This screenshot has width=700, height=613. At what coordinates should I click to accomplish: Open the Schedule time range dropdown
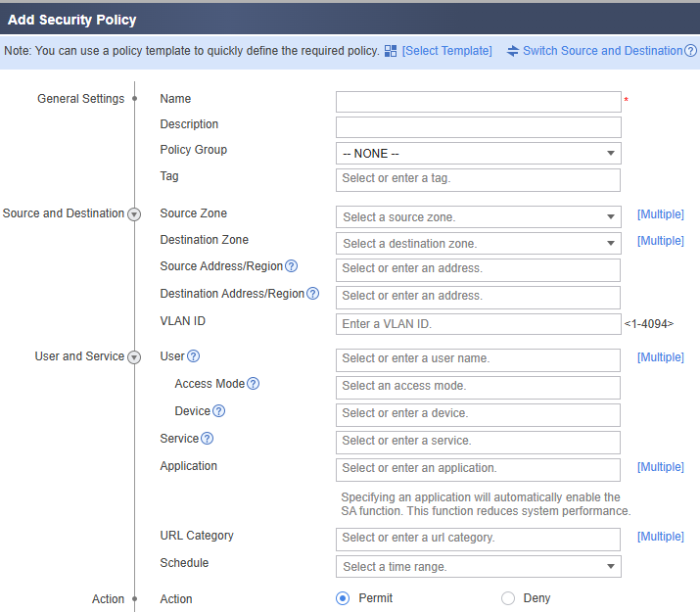tap(479, 567)
